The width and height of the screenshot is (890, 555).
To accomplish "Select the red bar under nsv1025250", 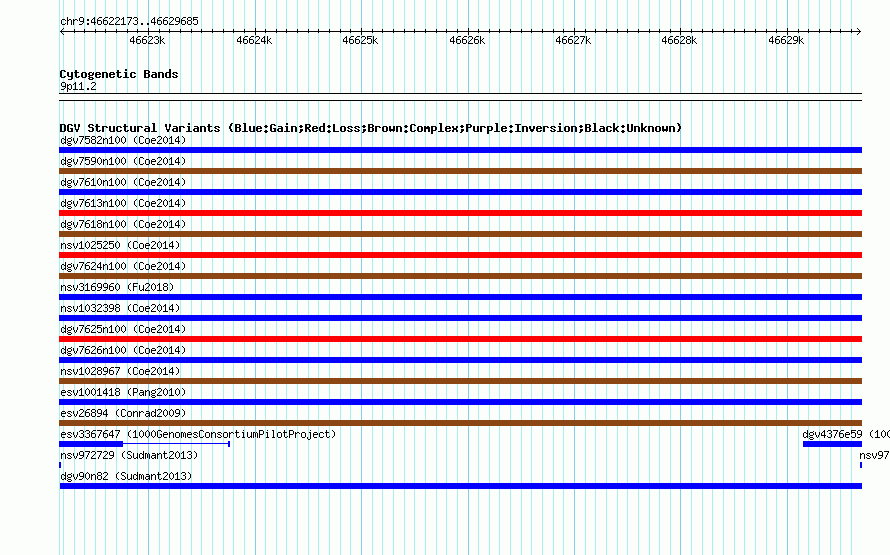I will [460, 255].
